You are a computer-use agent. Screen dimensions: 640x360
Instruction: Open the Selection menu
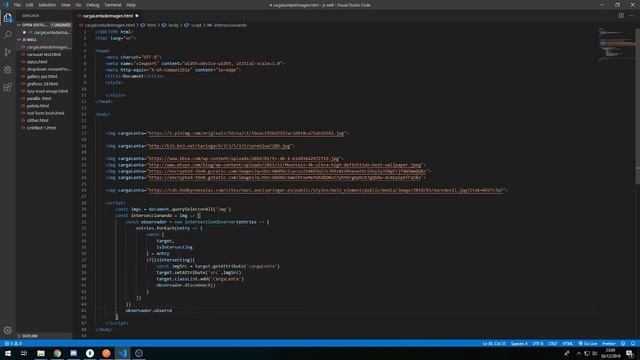tap(47, 5)
